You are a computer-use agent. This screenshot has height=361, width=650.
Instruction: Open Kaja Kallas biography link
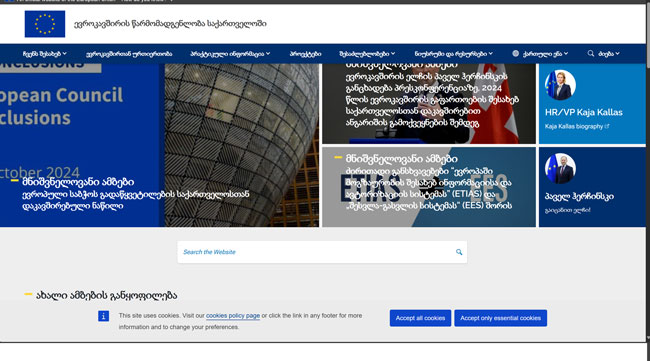(x=574, y=126)
